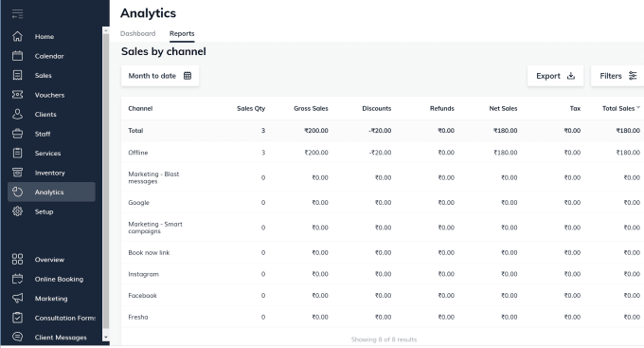Open the Calendar icon in the sidebar

click(x=17, y=56)
